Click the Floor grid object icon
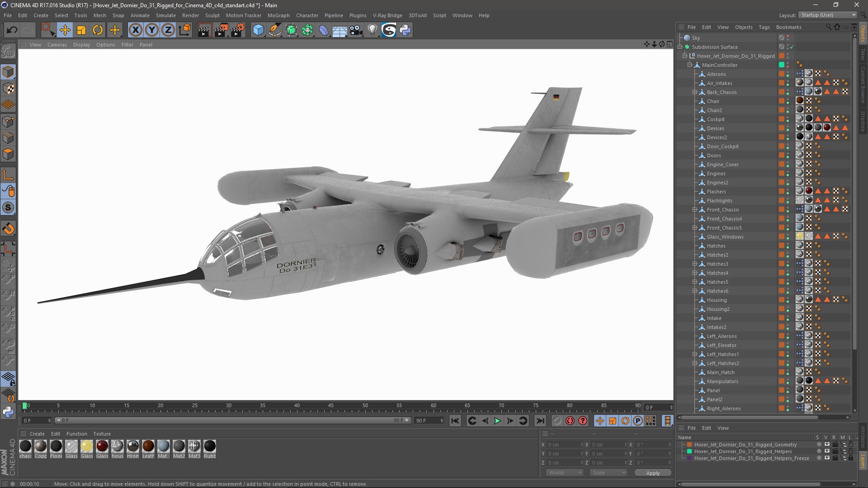The height and width of the screenshot is (488, 868). 340,30
